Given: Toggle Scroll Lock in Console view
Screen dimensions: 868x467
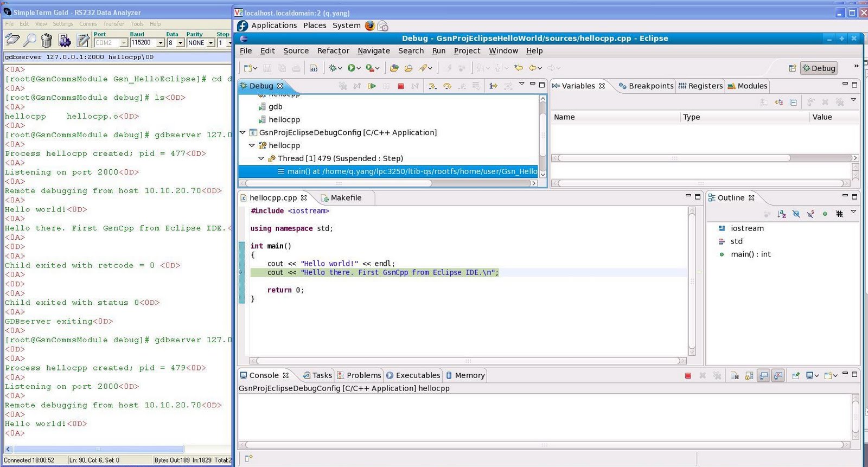Looking at the screenshot, I should pyautogui.click(x=749, y=375).
